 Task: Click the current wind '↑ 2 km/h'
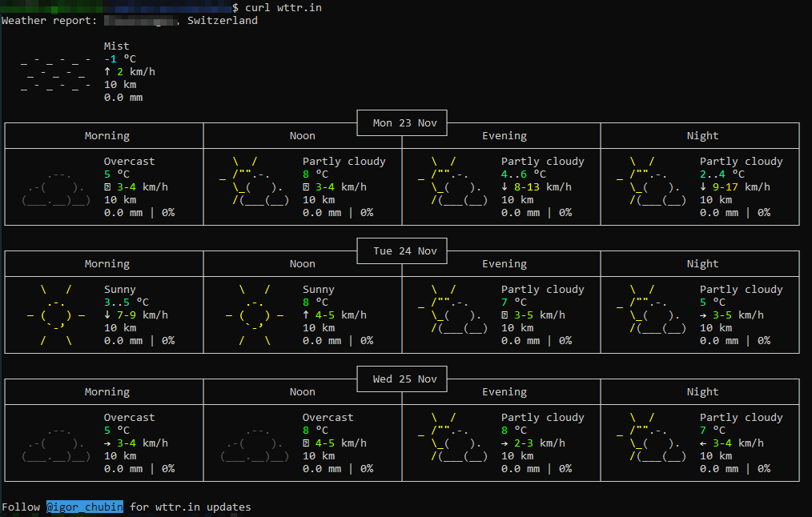[130, 71]
